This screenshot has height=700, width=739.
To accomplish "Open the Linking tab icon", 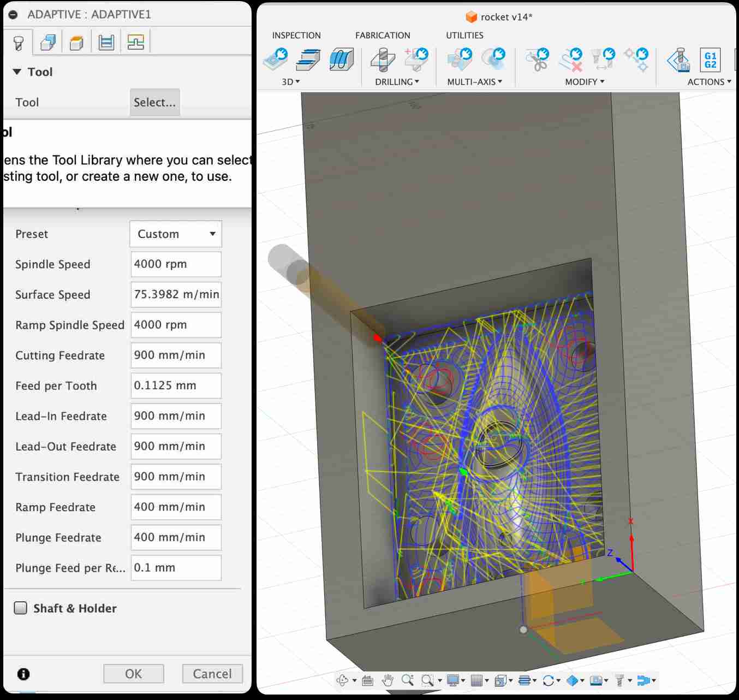I will coord(135,43).
